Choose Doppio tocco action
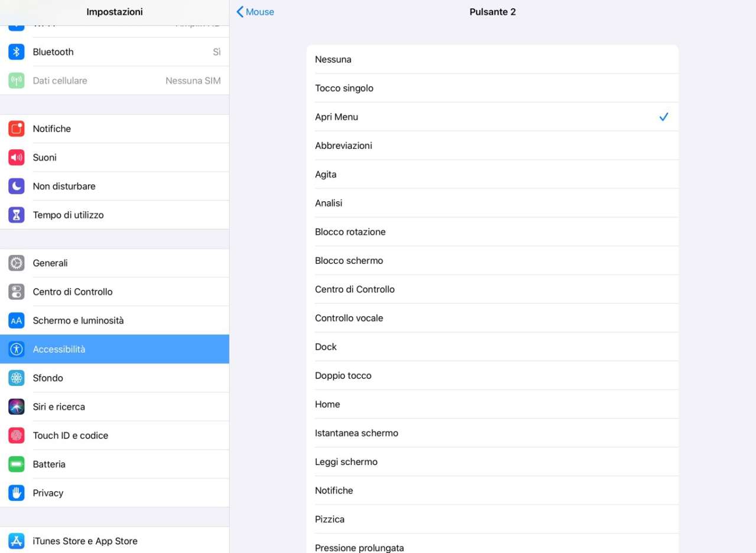Viewport: 756px width, 553px height. [493, 376]
